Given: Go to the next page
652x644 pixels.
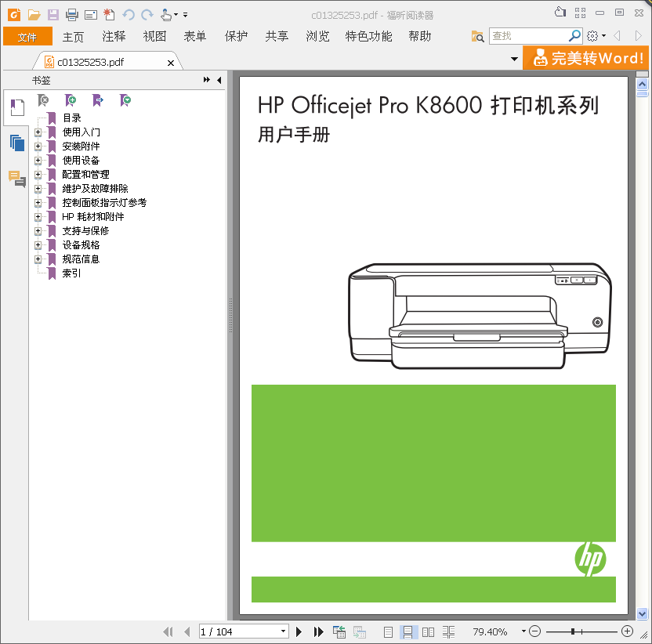Looking at the screenshot, I should pos(299,632).
